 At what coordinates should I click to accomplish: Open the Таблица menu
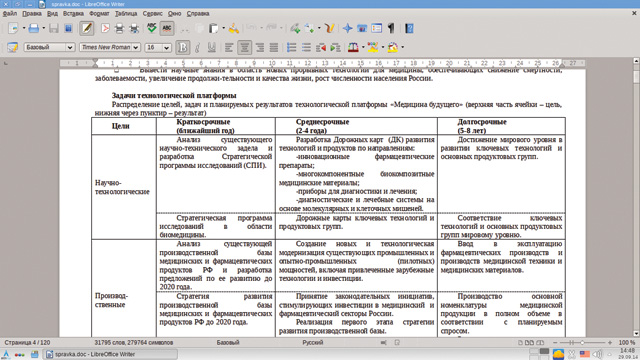126,13
